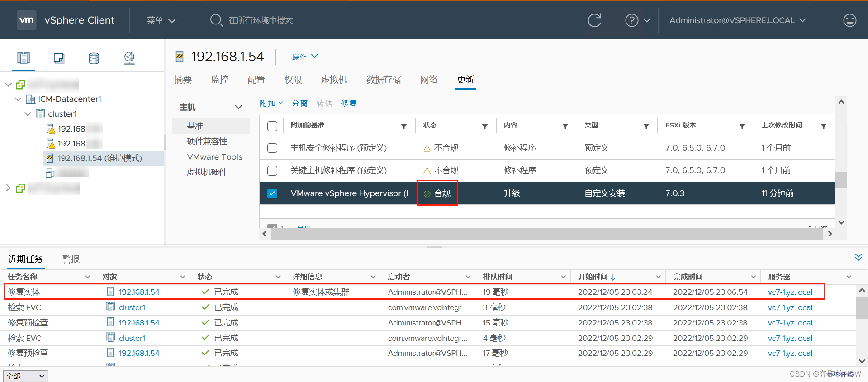
Task: Click the refresh icon in the top bar
Action: pyautogui.click(x=594, y=20)
